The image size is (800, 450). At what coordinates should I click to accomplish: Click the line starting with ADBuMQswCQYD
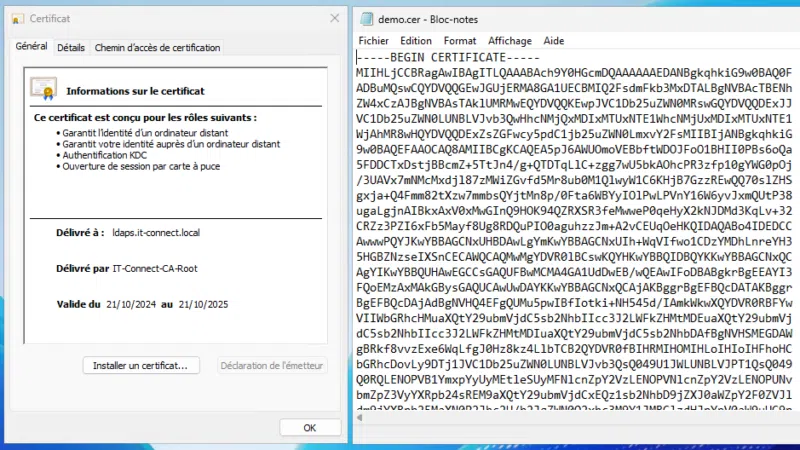coord(574,88)
